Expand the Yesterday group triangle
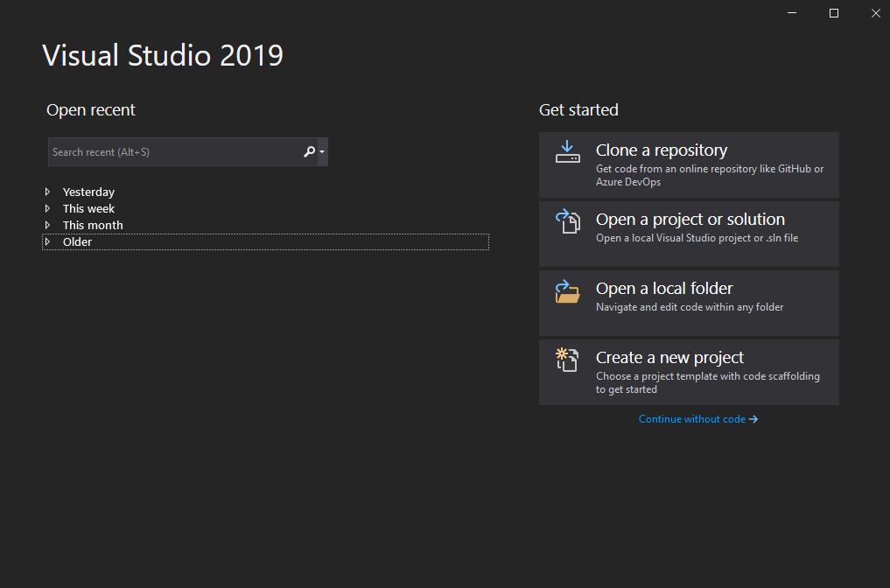The height and width of the screenshot is (588, 890). click(x=47, y=192)
